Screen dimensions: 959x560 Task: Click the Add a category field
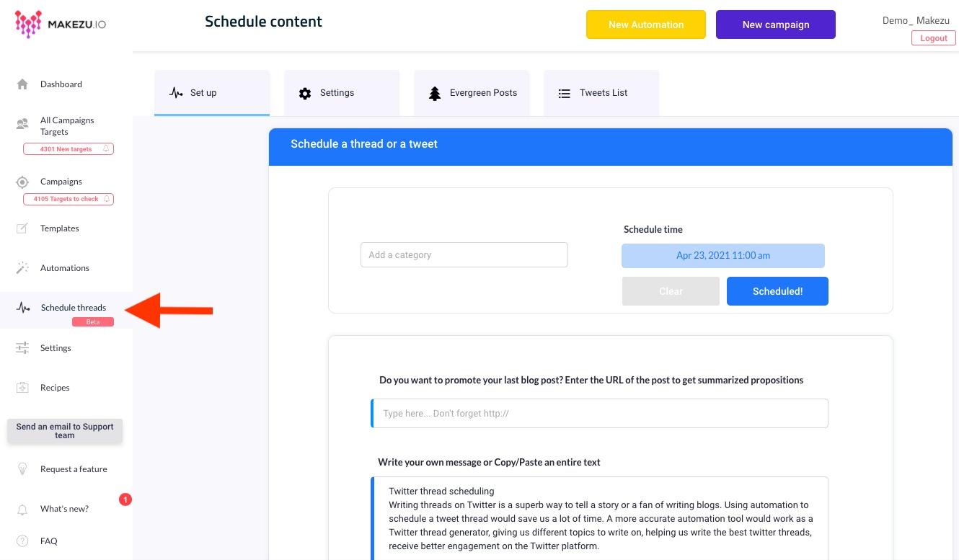point(464,255)
